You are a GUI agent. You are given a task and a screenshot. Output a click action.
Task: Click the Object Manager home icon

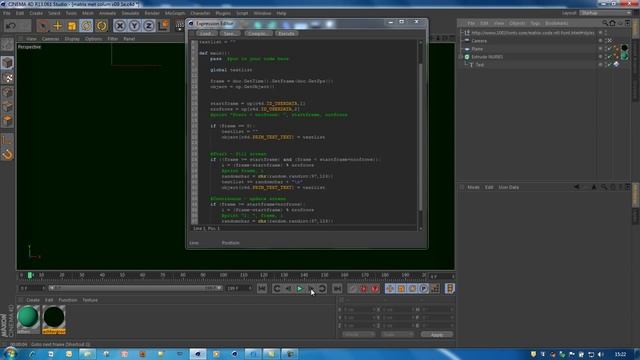tap(612, 23)
